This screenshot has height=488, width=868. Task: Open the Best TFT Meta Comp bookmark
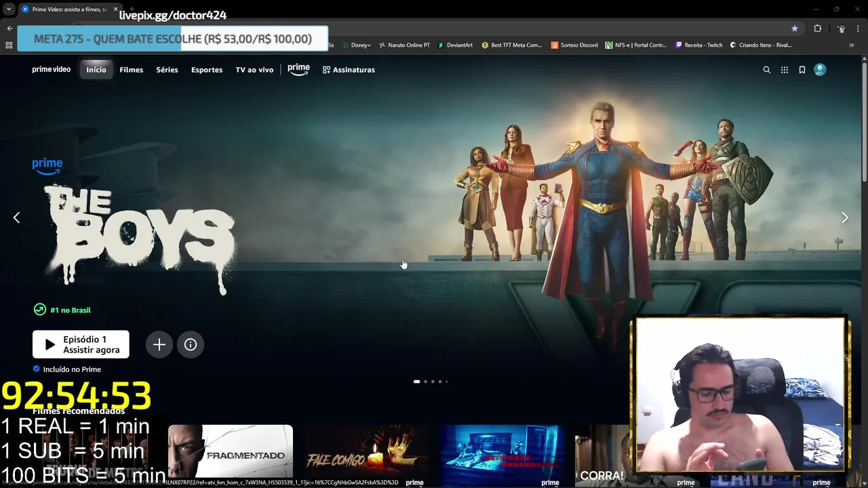[512, 45]
